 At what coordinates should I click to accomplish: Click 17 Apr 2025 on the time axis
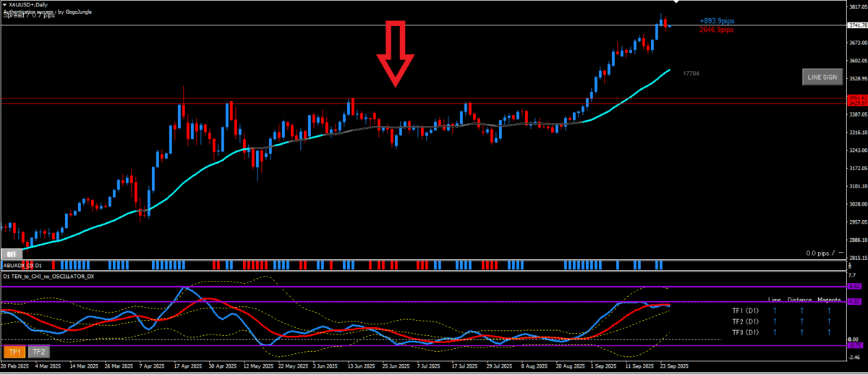click(x=189, y=366)
